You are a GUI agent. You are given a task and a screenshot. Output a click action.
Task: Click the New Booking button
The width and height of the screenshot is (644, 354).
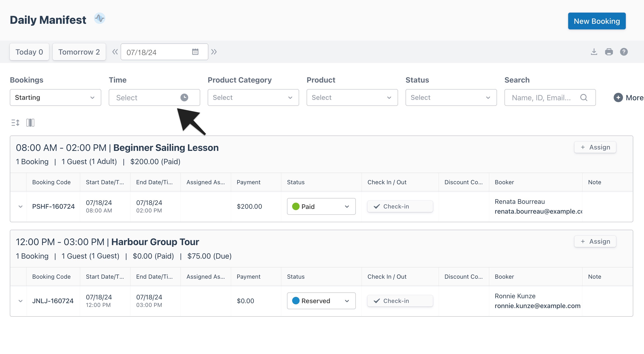click(597, 21)
